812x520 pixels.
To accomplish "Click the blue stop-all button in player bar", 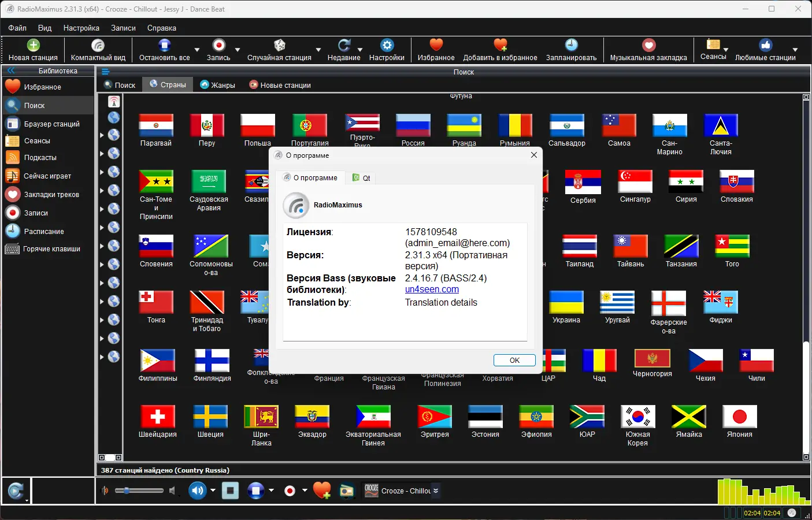I will click(x=255, y=491).
